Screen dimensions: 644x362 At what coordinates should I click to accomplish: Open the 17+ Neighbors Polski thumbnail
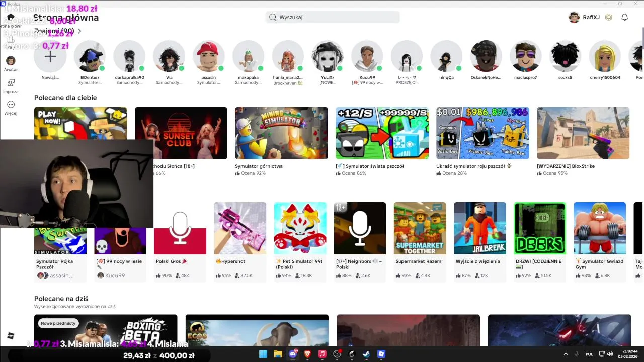tap(360, 228)
